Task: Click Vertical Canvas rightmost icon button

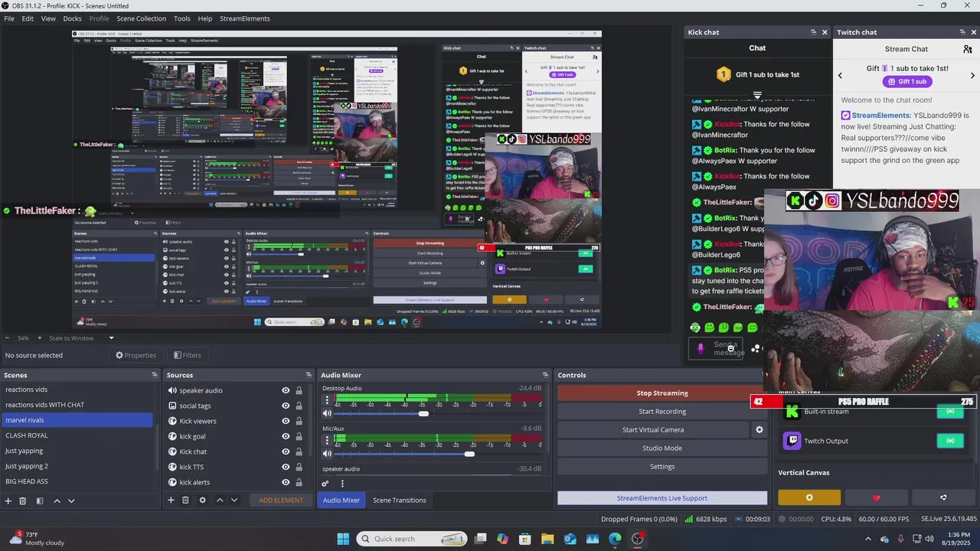Action: click(943, 497)
